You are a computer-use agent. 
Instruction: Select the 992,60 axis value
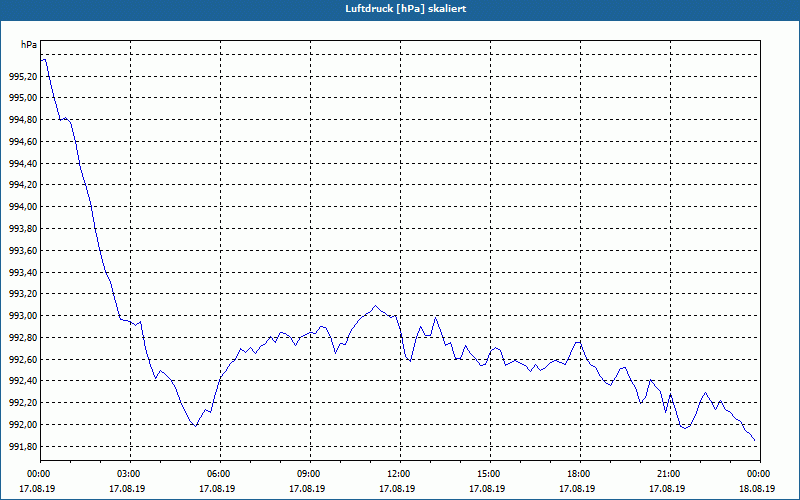click(x=23, y=360)
